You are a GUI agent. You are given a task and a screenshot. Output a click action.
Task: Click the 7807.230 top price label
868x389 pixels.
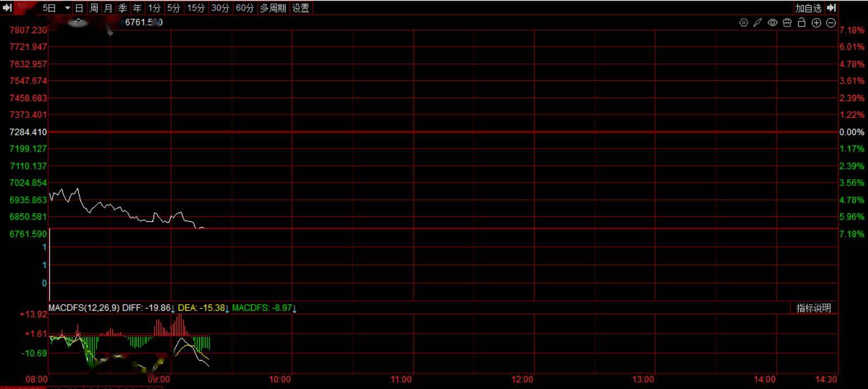tap(28, 30)
